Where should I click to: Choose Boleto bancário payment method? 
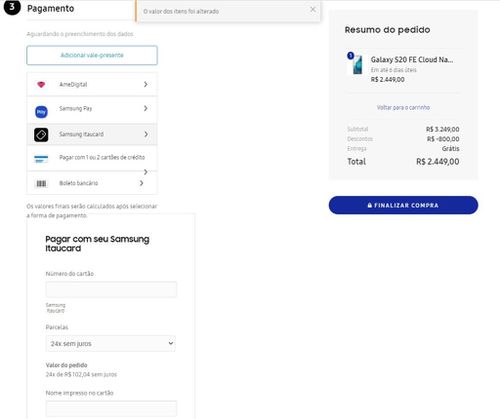point(92,183)
